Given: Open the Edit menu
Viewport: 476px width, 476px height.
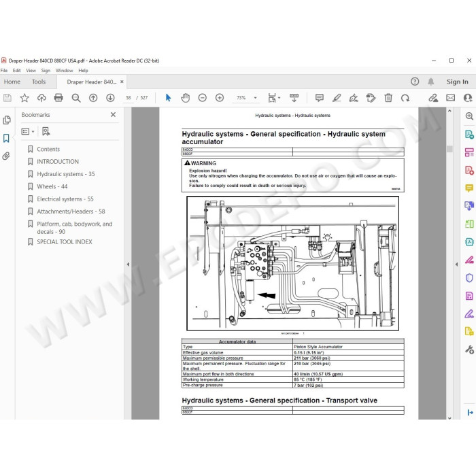Looking at the screenshot, I should pyautogui.click(x=17, y=71).
